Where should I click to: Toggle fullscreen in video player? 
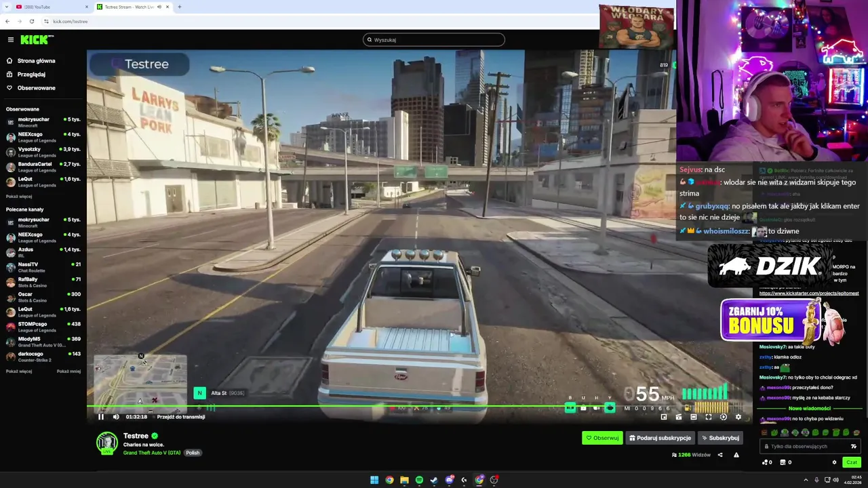[x=709, y=417]
